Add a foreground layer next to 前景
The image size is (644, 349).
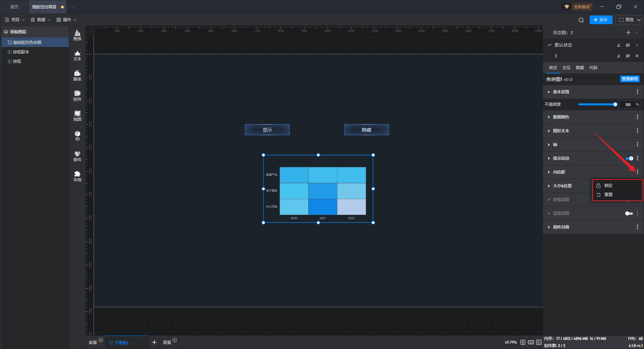(101, 340)
